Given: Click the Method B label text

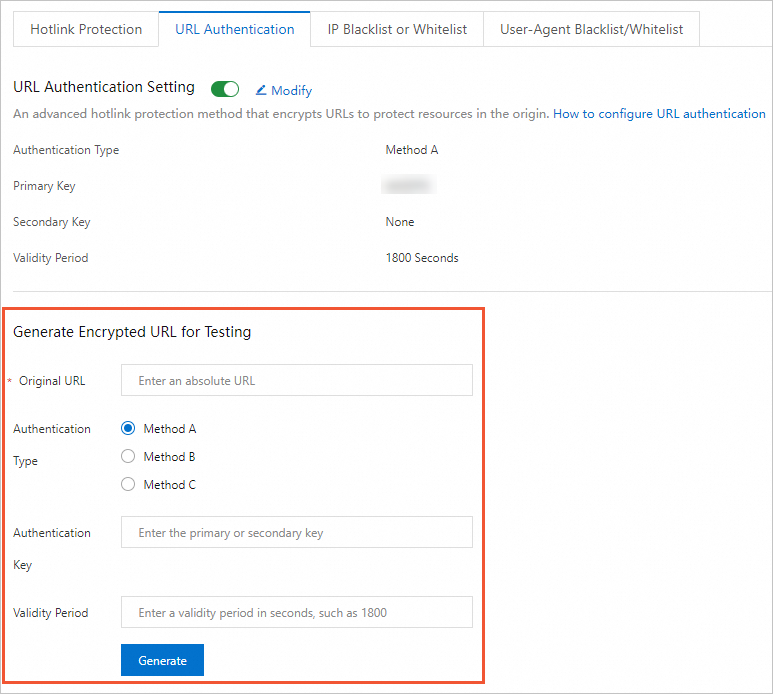Looking at the screenshot, I should coord(170,457).
